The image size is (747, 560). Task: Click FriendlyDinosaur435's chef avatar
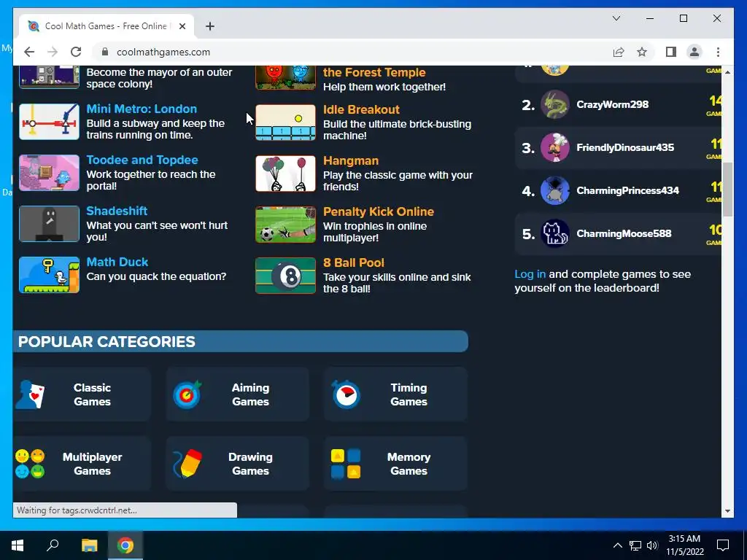pos(554,147)
